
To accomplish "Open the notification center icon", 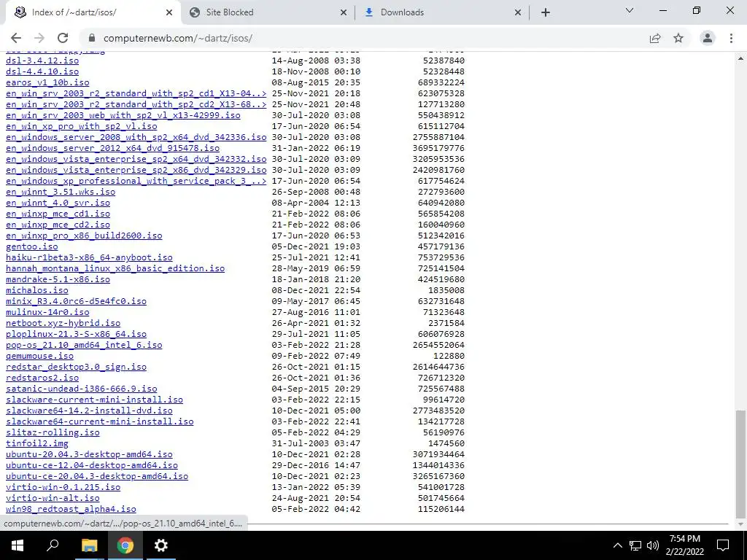I will [723, 545].
